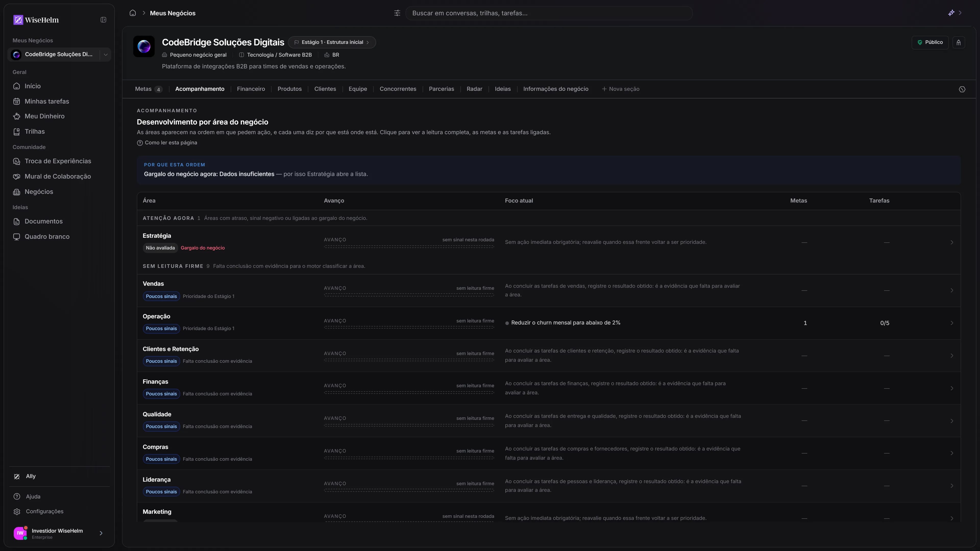This screenshot has height=551, width=980.
Task: Open goal Reduzir o churn mensal
Action: pyautogui.click(x=565, y=323)
